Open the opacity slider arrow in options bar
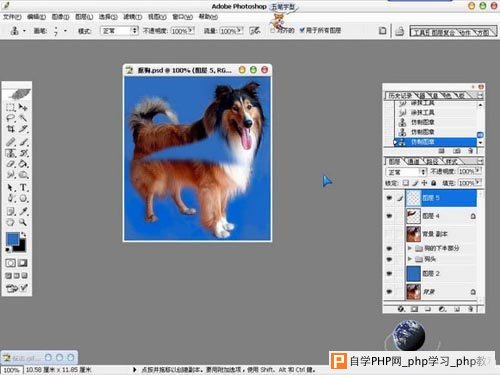The width and height of the screenshot is (500, 375). (x=191, y=31)
